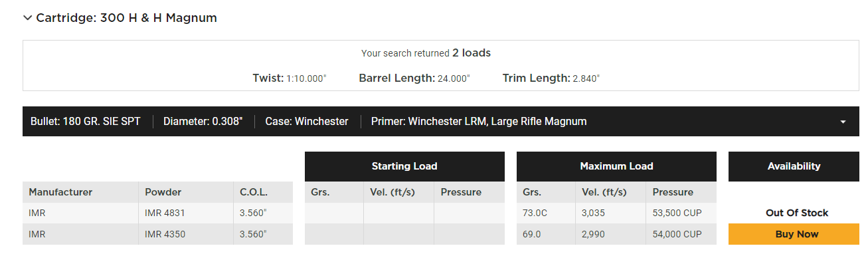Click the 2,990 velocity value
The image size is (868, 256).
coord(594,234)
